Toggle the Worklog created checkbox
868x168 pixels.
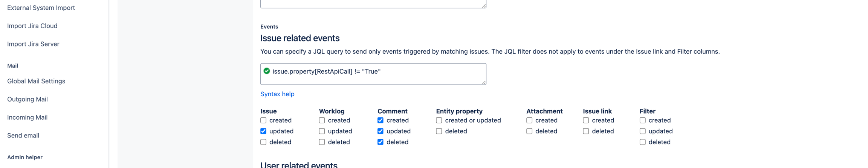(x=322, y=120)
